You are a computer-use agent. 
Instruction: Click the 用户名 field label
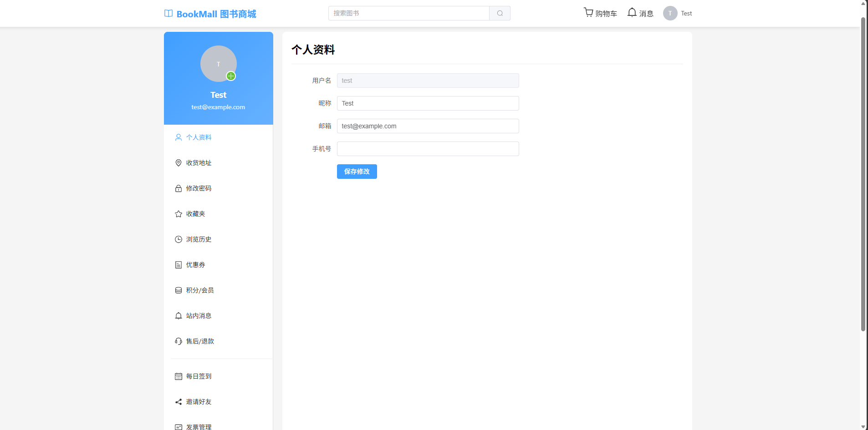click(x=322, y=81)
